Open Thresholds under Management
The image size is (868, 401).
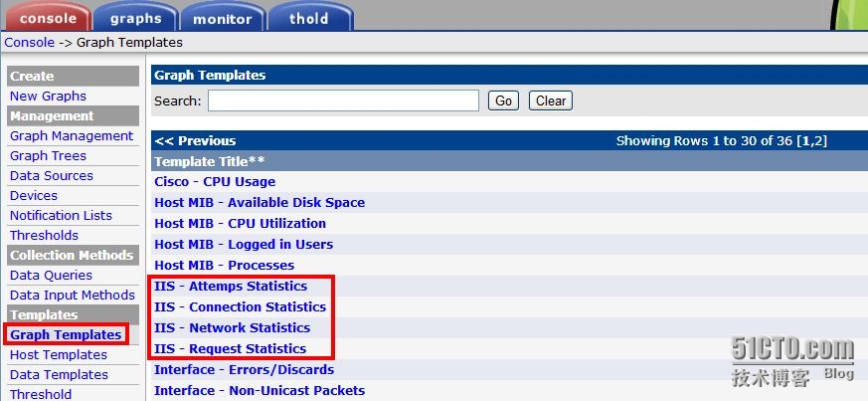pos(45,236)
